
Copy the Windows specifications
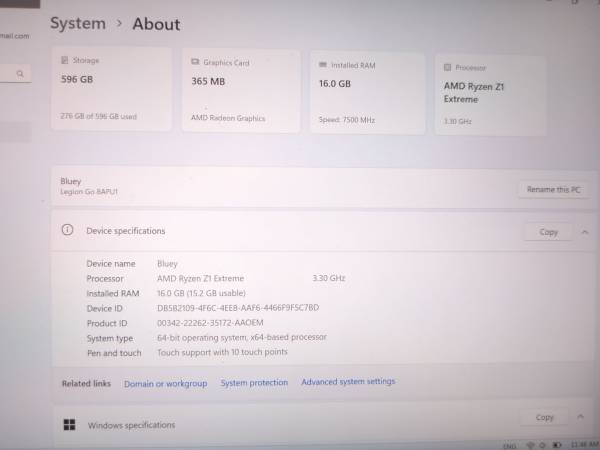click(544, 418)
